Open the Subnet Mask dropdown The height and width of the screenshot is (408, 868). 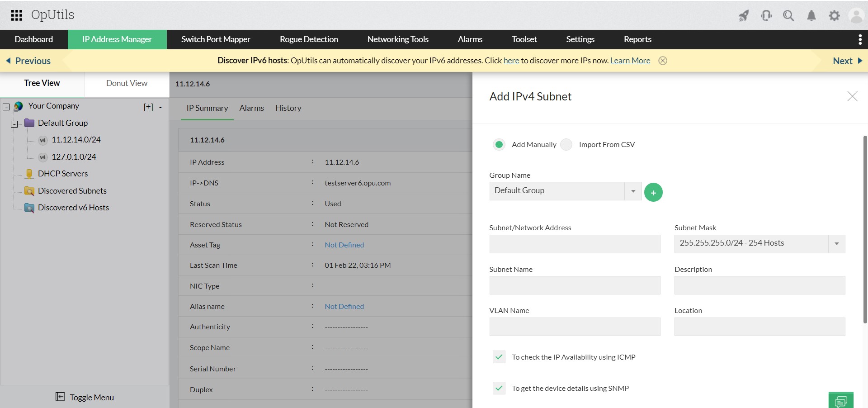tap(836, 243)
